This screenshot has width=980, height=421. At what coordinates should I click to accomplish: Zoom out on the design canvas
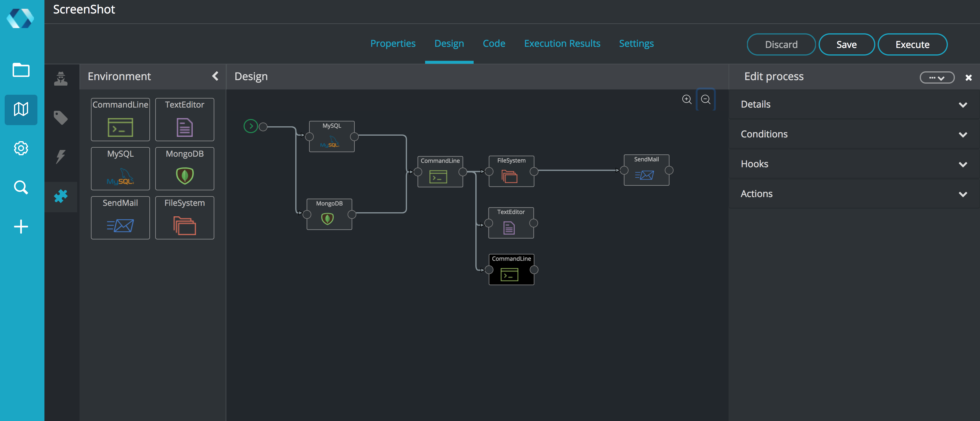(x=706, y=99)
